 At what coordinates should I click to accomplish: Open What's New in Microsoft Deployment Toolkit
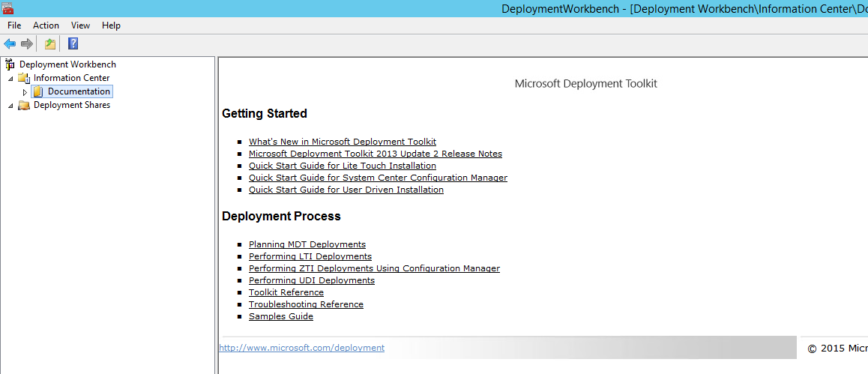(342, 142)
